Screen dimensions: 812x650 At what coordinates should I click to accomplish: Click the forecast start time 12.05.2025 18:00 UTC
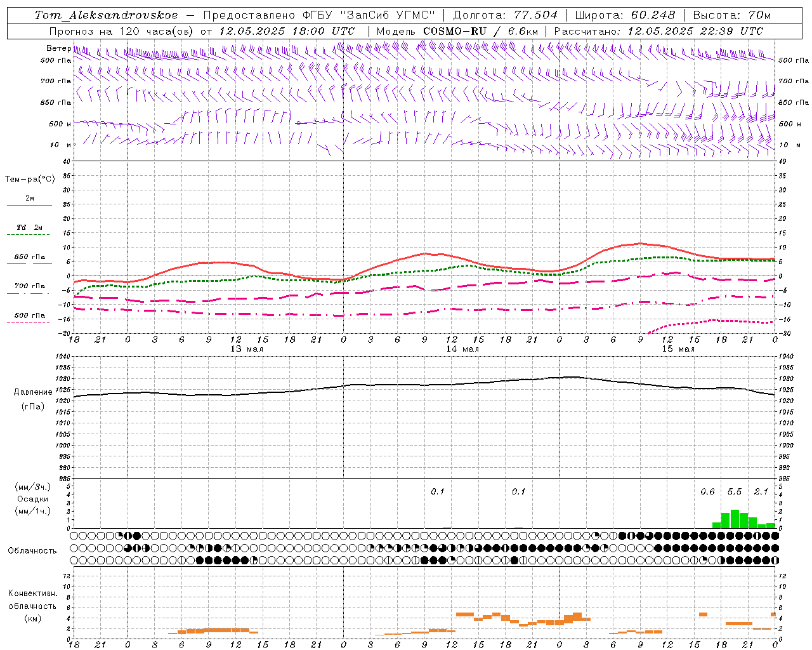click(287, 31)
